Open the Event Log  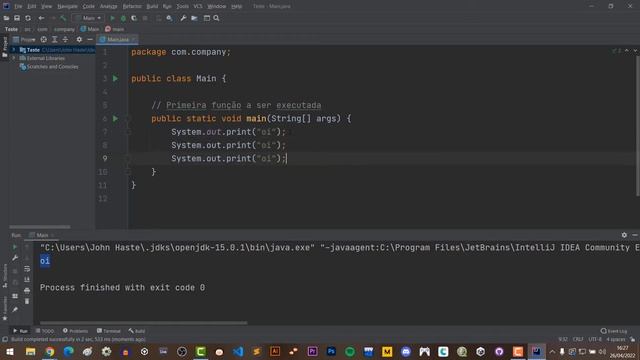click(x=614, y=331)
